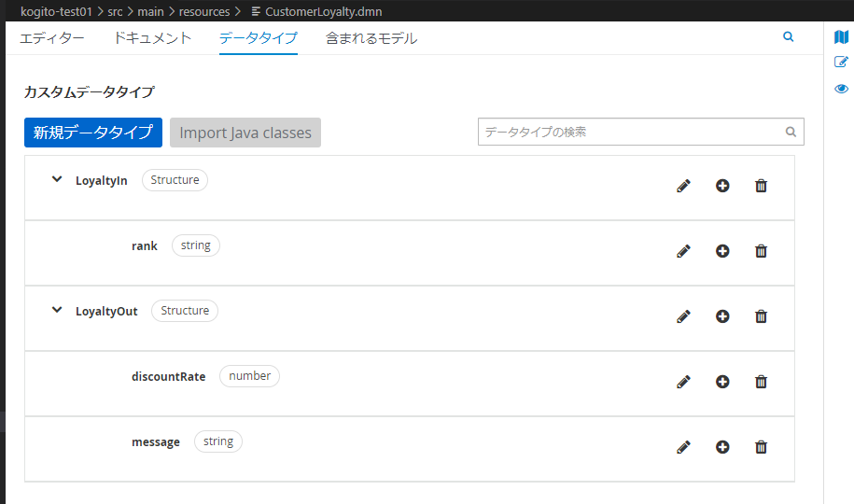Edit the LoyaltyIn data type with its pencil icon
854x504 pixels.
[683, 186]
